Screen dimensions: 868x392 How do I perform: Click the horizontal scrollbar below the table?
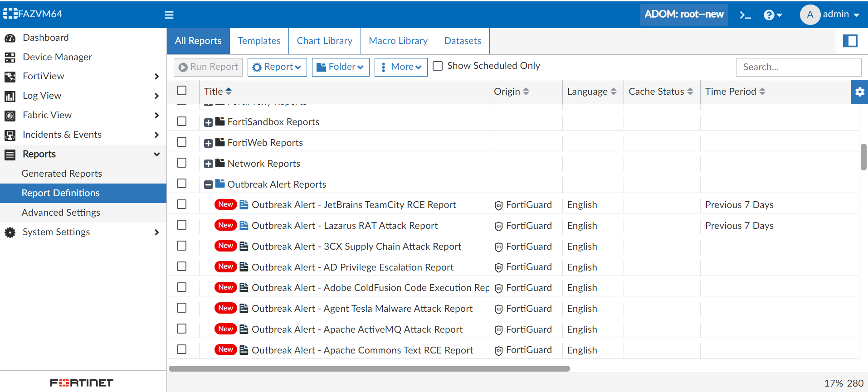[x=369, y=368]
